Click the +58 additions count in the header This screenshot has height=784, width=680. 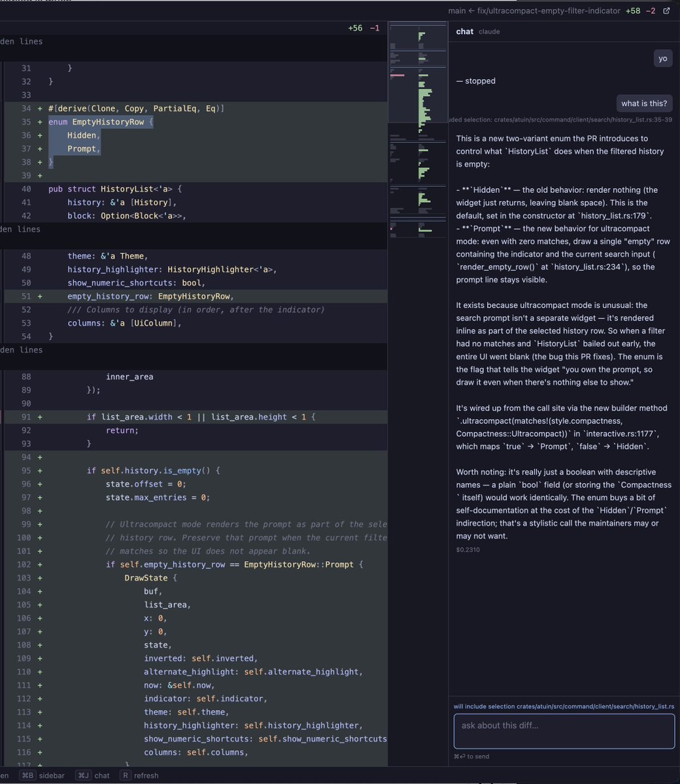tap(633, 10)
